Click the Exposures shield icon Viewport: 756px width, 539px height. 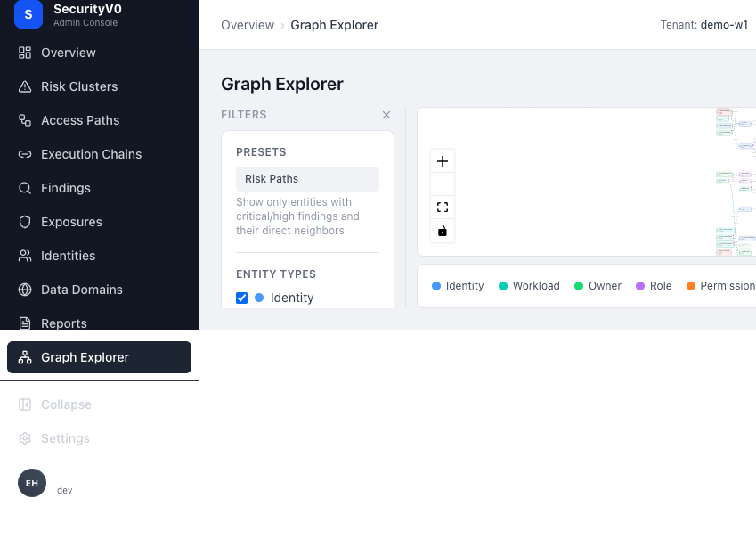tap(25, 222)
